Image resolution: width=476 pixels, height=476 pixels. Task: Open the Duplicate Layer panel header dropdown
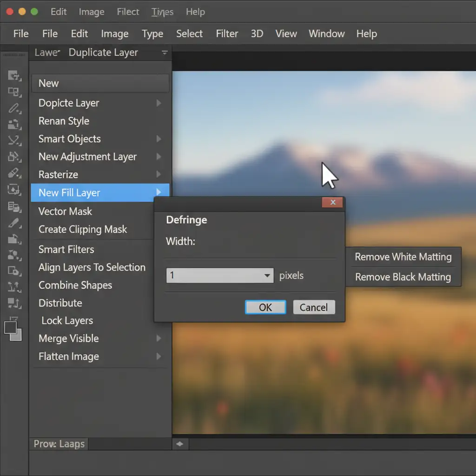[x=164, y=53]
